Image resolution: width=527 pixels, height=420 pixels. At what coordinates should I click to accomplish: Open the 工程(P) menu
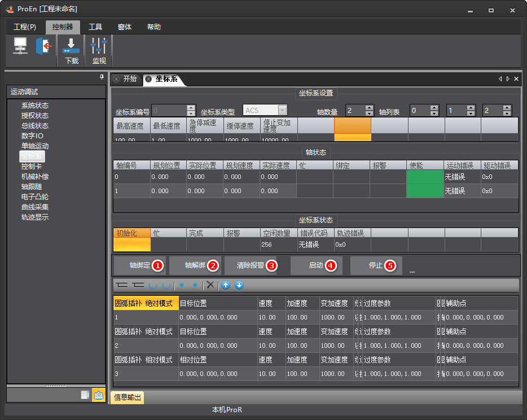[24, 27]
